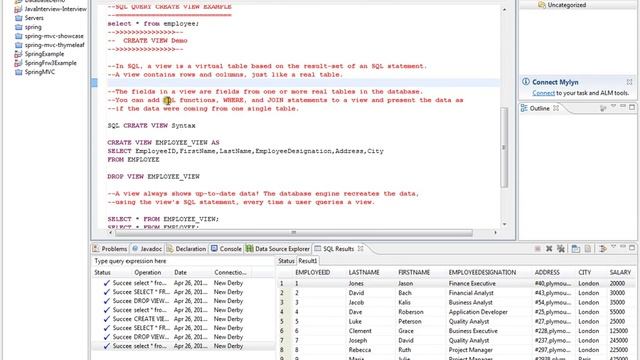
Task: Close the SQL Results tab
Action: tap(360, 248)
